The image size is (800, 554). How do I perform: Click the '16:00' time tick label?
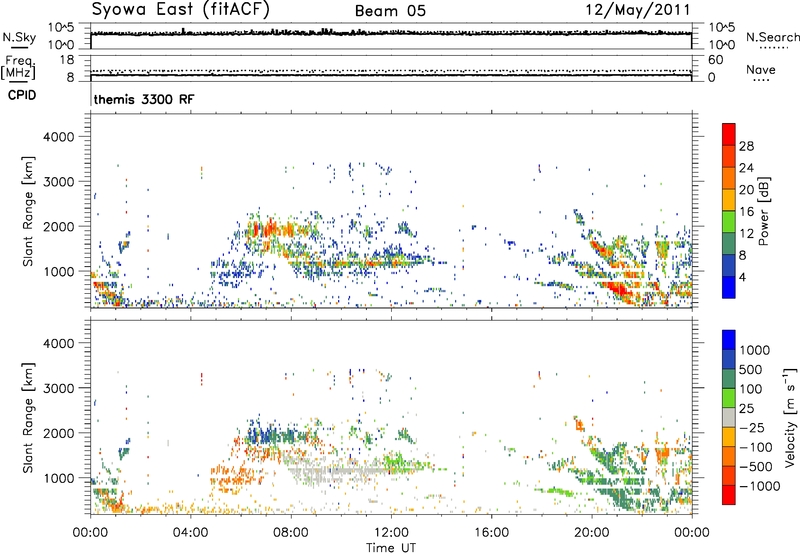[x=491, y=533]
